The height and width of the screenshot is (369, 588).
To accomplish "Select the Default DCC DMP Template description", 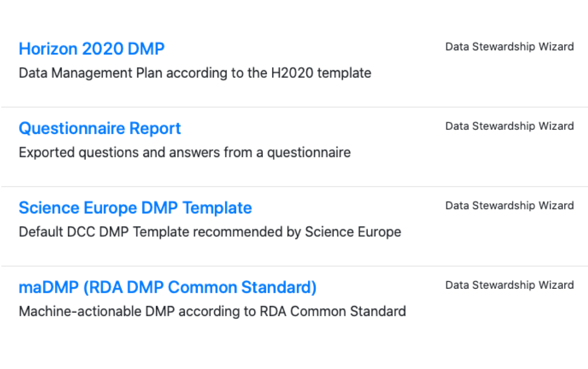I will tap(210, 232).
